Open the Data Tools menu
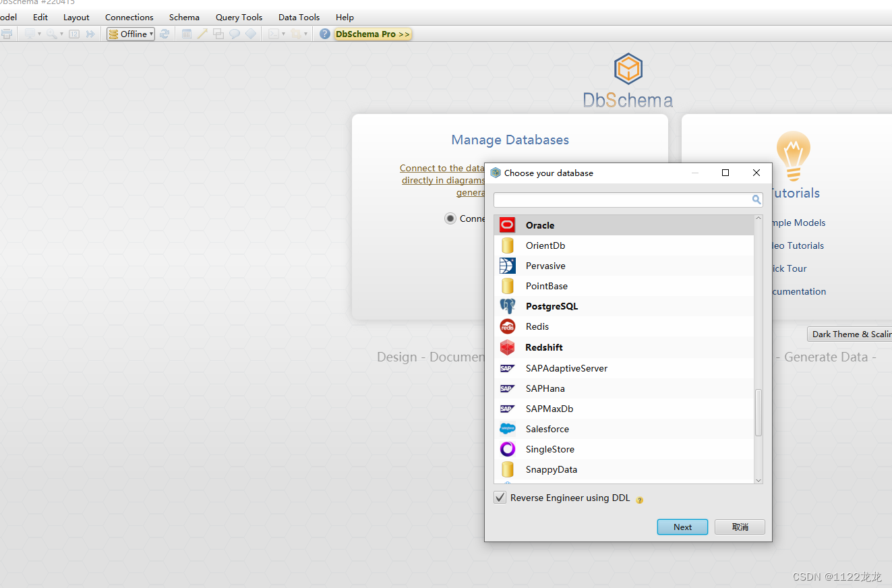The width and height of the screenshot is (892, 588). pos(299,17)
